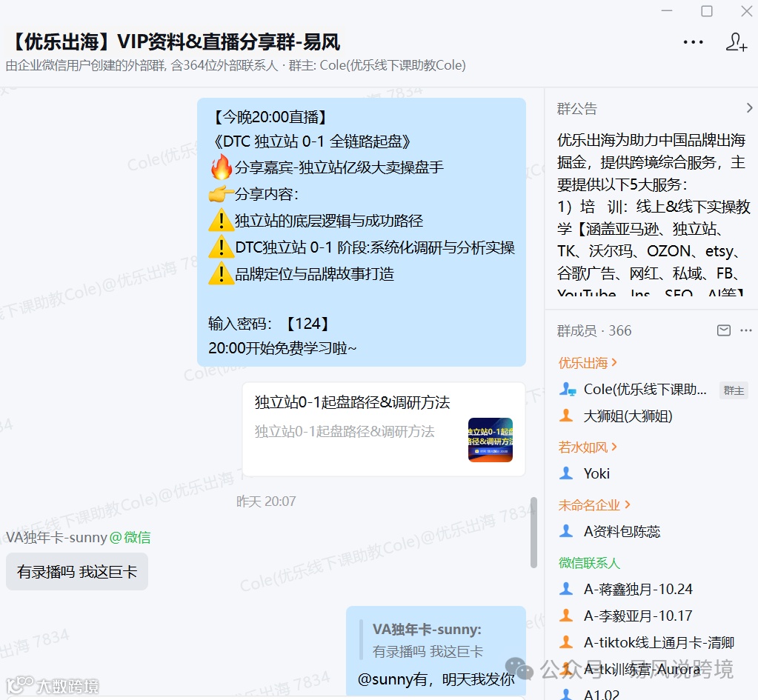Click the 群公告 section title
Image resolution: width=758 pixels, height=700 pixels.
point(576,108)
